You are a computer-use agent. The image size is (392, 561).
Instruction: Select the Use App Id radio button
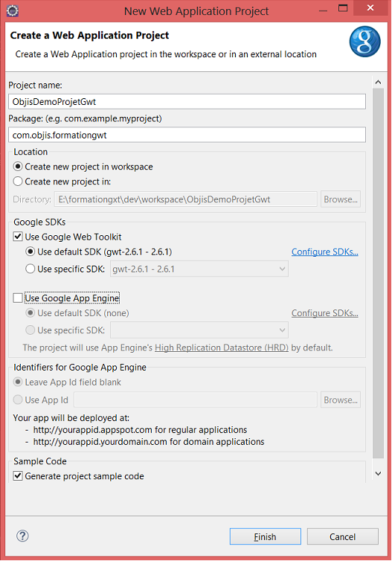(18, 400)
